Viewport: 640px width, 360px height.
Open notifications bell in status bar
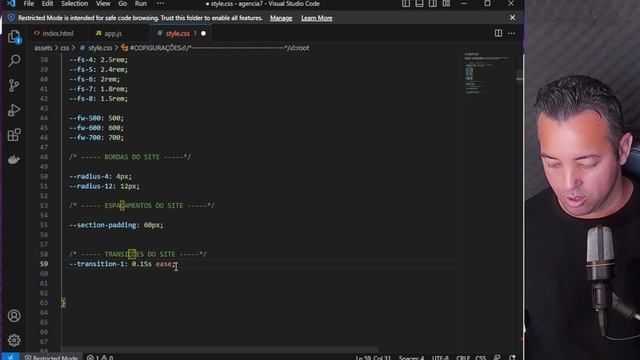(x=512, y=358)
